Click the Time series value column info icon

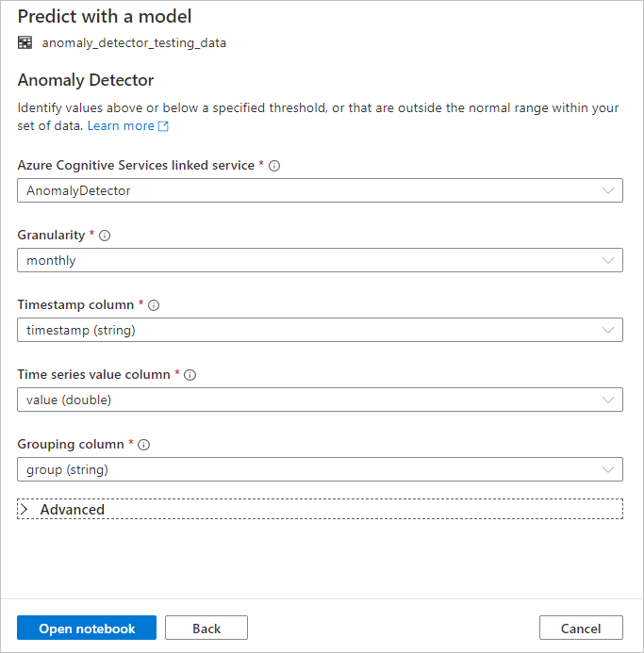(x=190, y=375)
